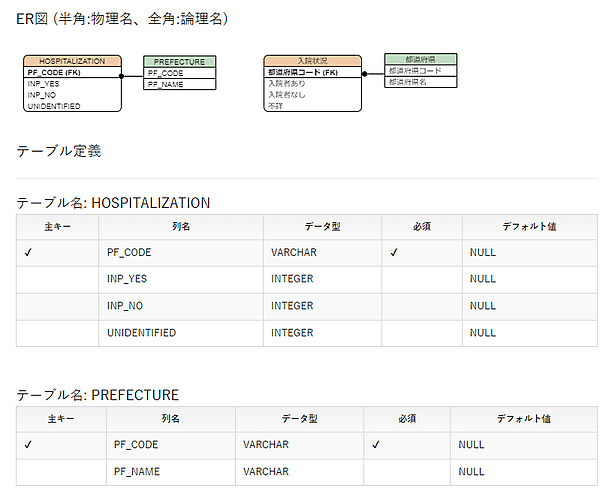Click the PREFECTURE entity header in ER diagram
This screenshot has height=491, width=600.
tap(179, 61)
